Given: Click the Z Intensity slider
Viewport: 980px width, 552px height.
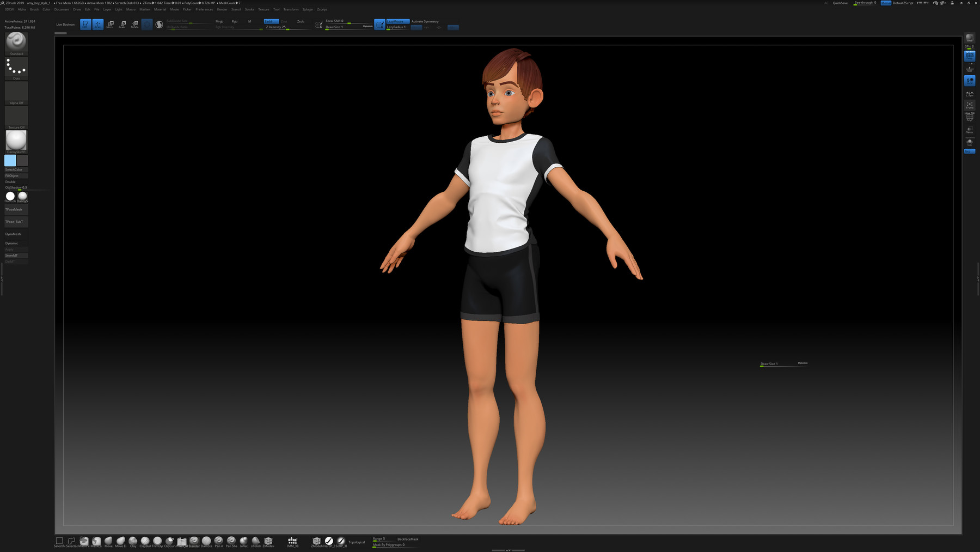Looking at the screenshot, I should point(286,27).
